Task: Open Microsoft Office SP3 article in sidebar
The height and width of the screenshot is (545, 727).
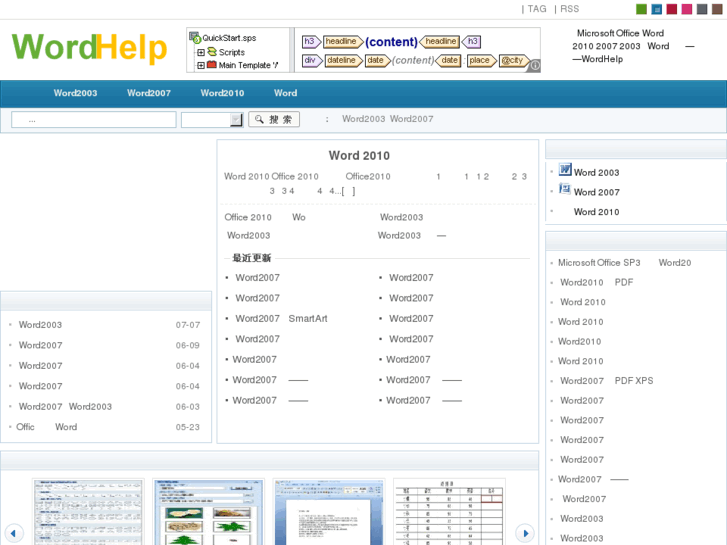Action: (625, 263)
